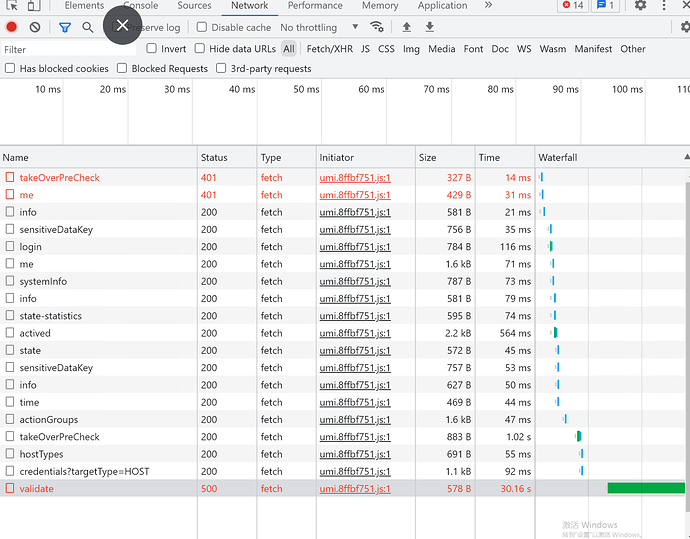The image size is (690, 539).
Task: Stop recording network log with red button
Action: (12, 27)
